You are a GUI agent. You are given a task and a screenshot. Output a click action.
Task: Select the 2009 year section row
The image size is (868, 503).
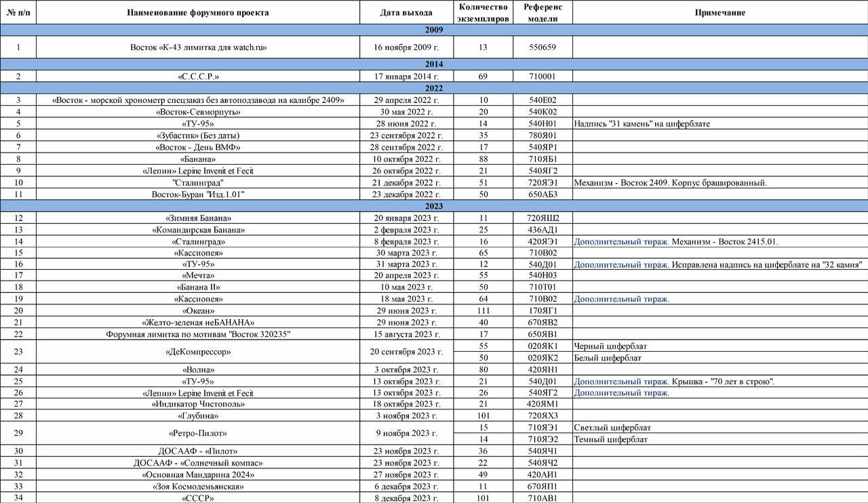pos(434,31)
